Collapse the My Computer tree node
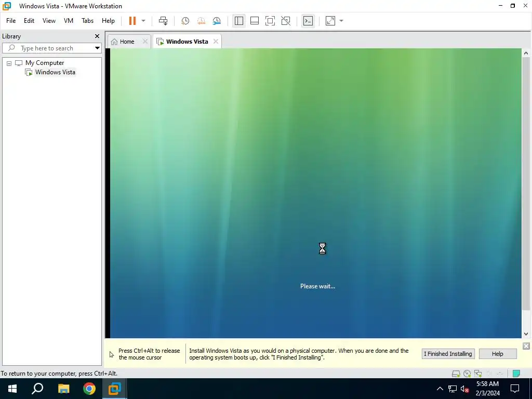The width and height of the screenshot is (532, 399). tap(9, 63)
